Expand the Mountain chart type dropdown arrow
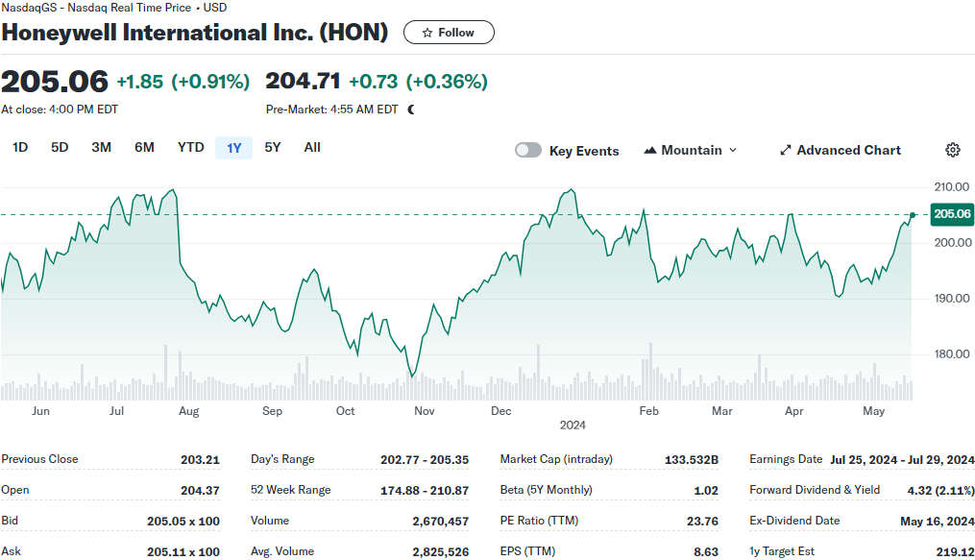 (733, 151)
